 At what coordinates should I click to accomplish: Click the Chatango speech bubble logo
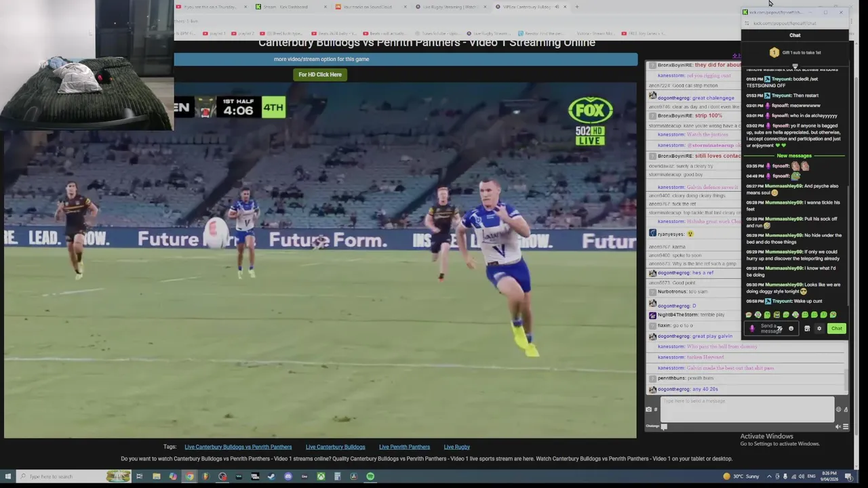664,426
